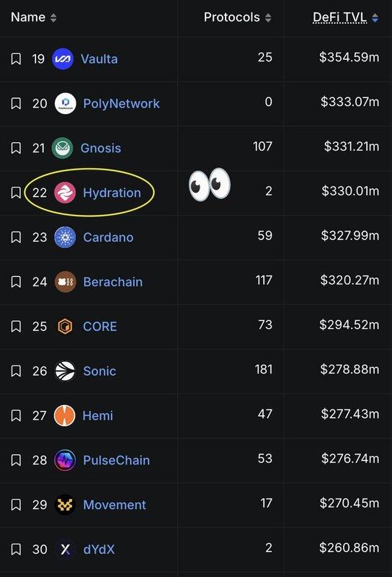Click the PolyNetwork logo icon
Viewport: 392px width, 577px height.
[66, 103]
